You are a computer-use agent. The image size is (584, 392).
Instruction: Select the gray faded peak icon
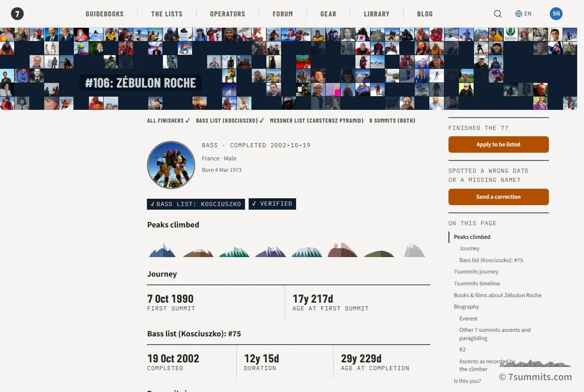click(415, 250)
